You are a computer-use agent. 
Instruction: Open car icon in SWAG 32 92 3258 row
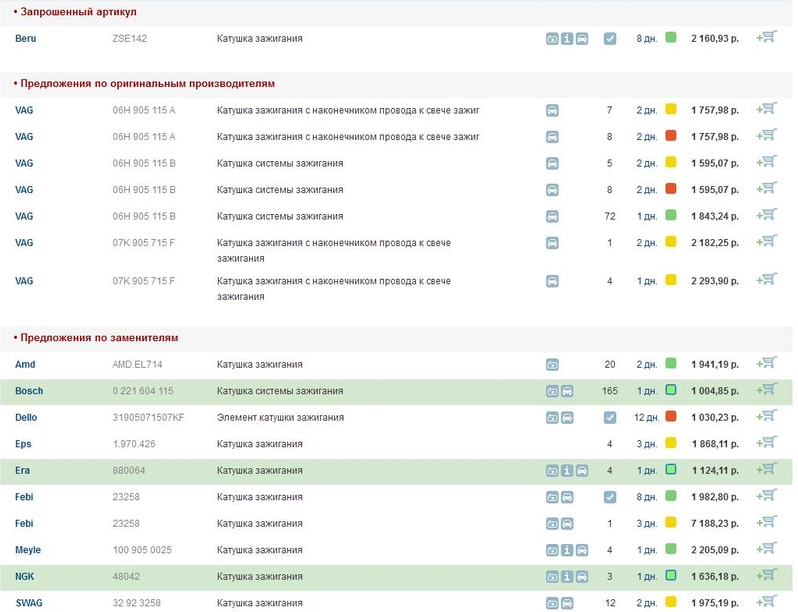click(566, 603)
